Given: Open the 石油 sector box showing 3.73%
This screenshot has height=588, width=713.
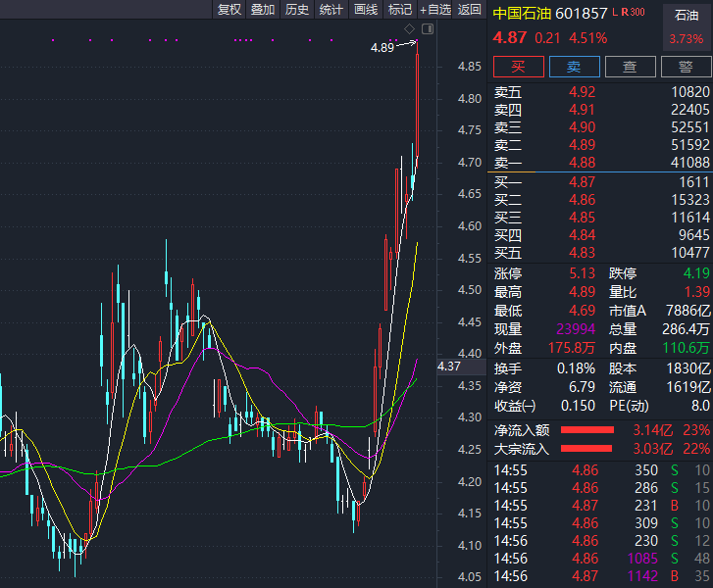Looking at the screenshot, I should point(687,26).
